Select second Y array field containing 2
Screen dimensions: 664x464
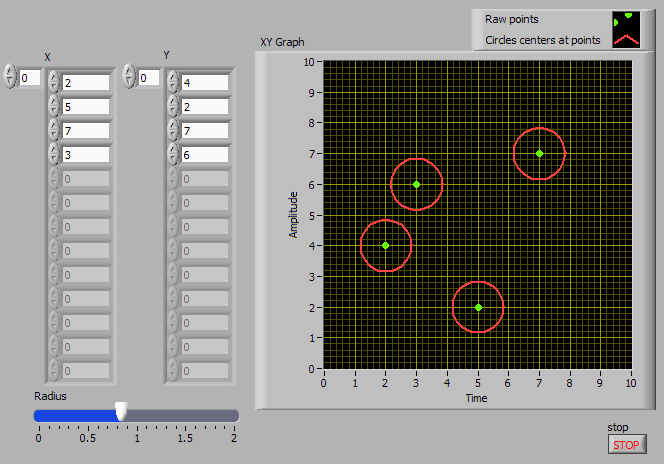point(204,107)
